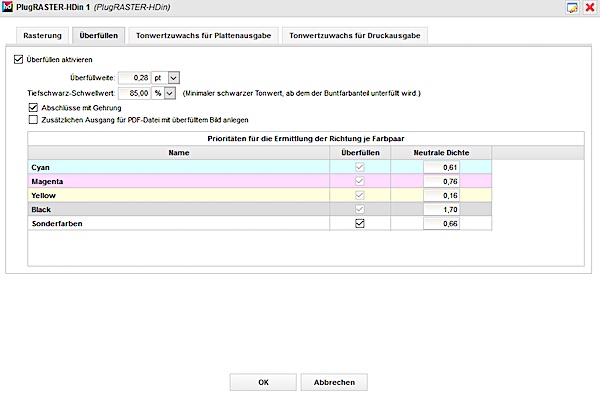Select the Magenta row name
Viewport: 600px width, 395px height.
tap(47, 181)
